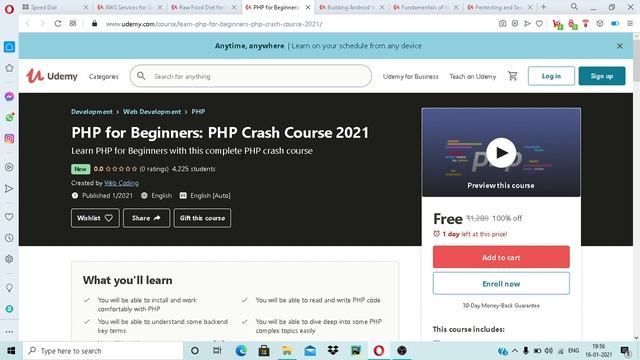Open the sidebar heart bookmarks icon
This screenshot has height=360, width=640.
(x=9, y=217)
